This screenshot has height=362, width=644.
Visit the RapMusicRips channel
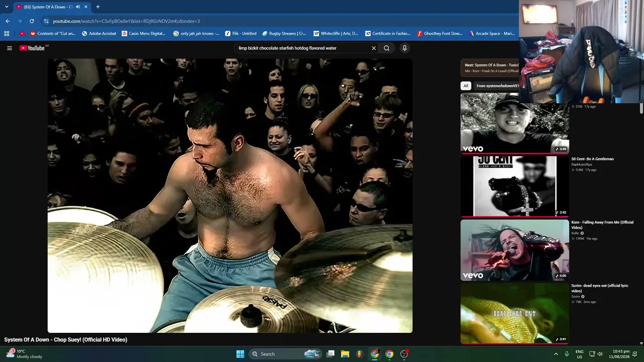tap(582, 164)
